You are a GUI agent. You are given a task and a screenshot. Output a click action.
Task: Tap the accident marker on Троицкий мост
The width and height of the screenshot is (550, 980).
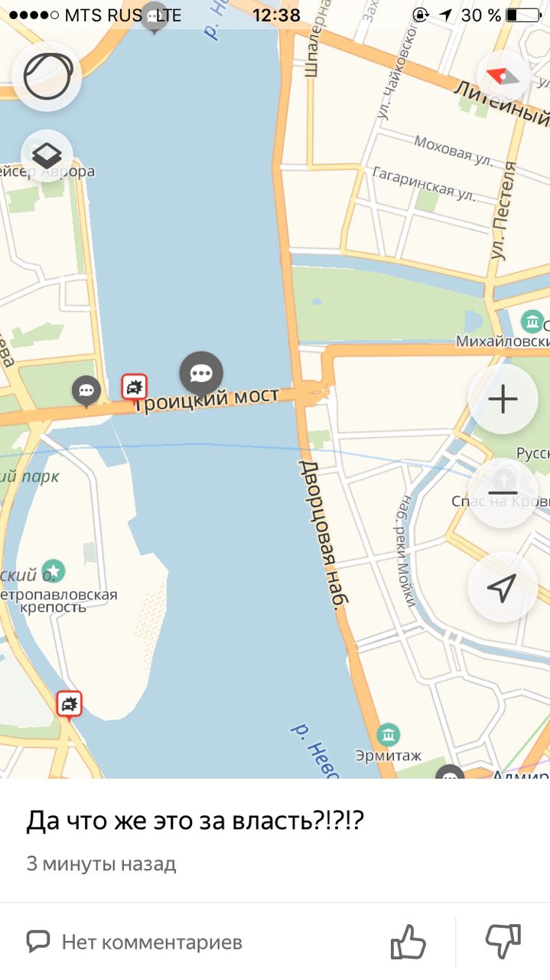(135, 388)
